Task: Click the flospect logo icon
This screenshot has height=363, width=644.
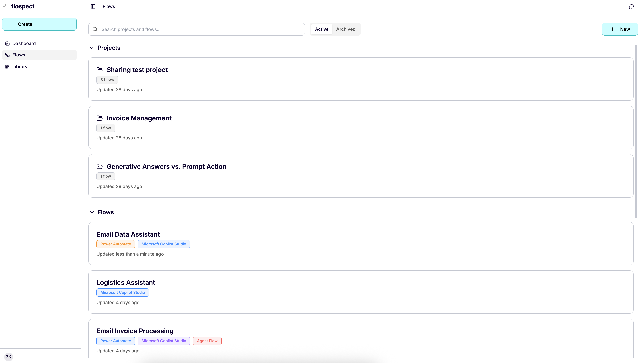Action: pos(5,6)
